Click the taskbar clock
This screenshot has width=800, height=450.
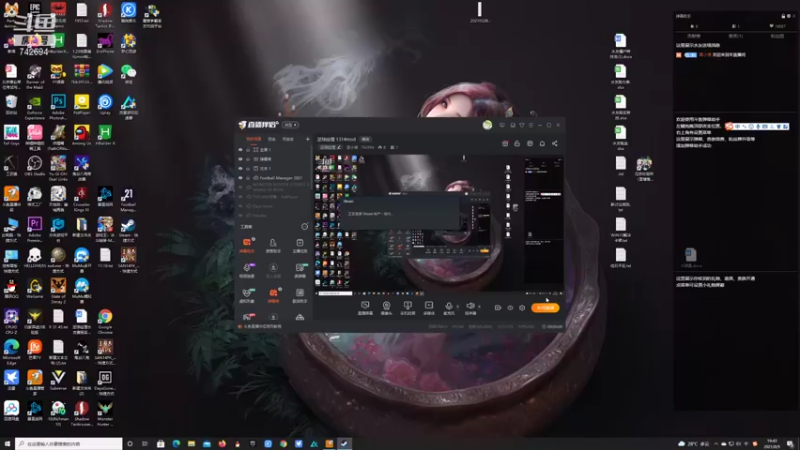coord(772,443)
